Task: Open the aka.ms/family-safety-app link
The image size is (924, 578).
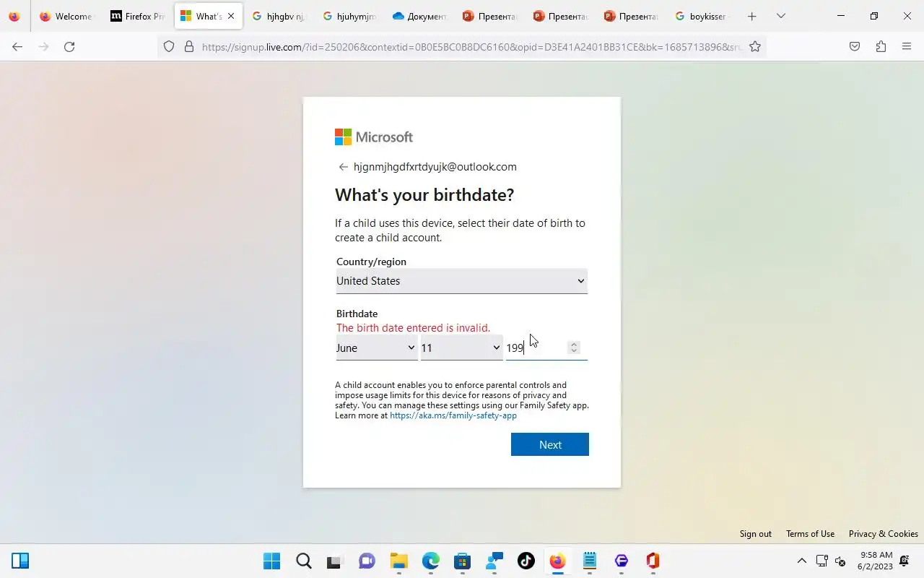Action: pyautogui.click(x=453, y=415)
